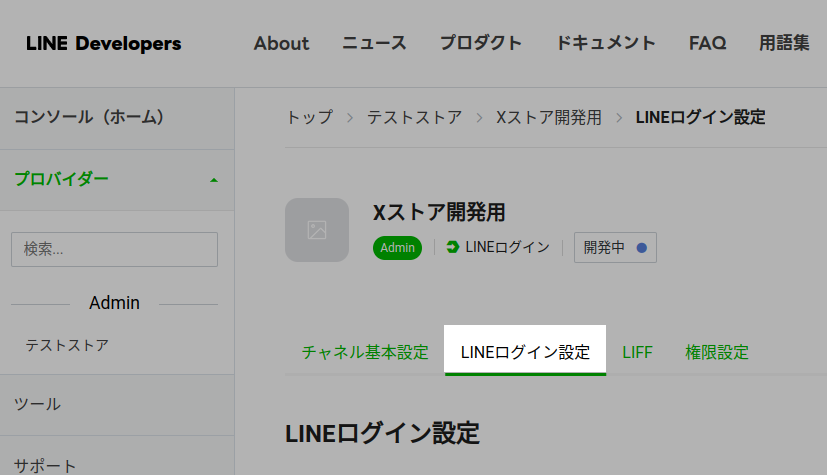Select the LINEログイン設定 tab

[525, 352]
